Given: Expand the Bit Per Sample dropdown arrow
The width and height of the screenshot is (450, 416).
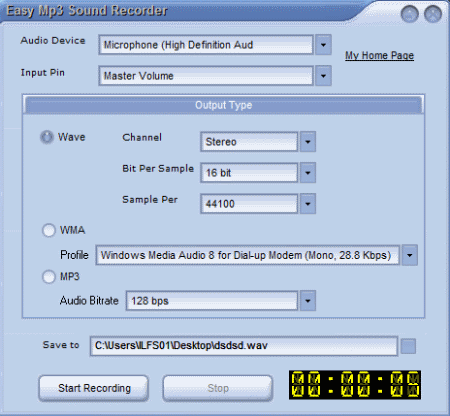Looking at the screenshot, I should coord(308,173).
